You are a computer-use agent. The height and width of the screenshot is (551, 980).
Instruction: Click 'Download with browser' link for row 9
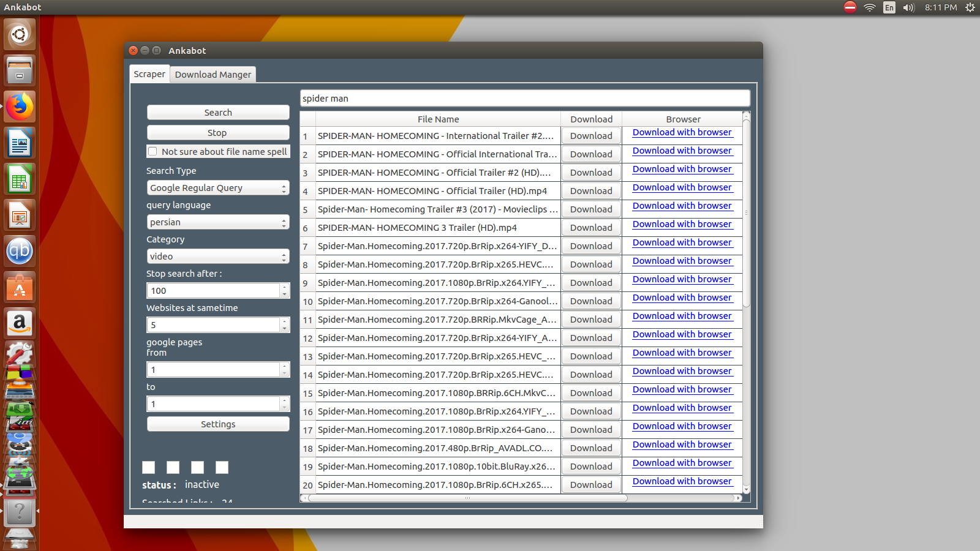(x=682, y=279)
